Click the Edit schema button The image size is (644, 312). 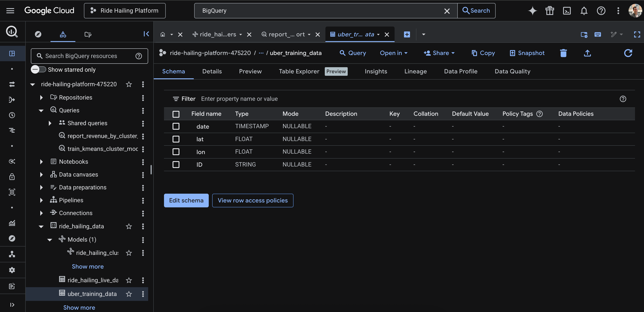(186, 200)
